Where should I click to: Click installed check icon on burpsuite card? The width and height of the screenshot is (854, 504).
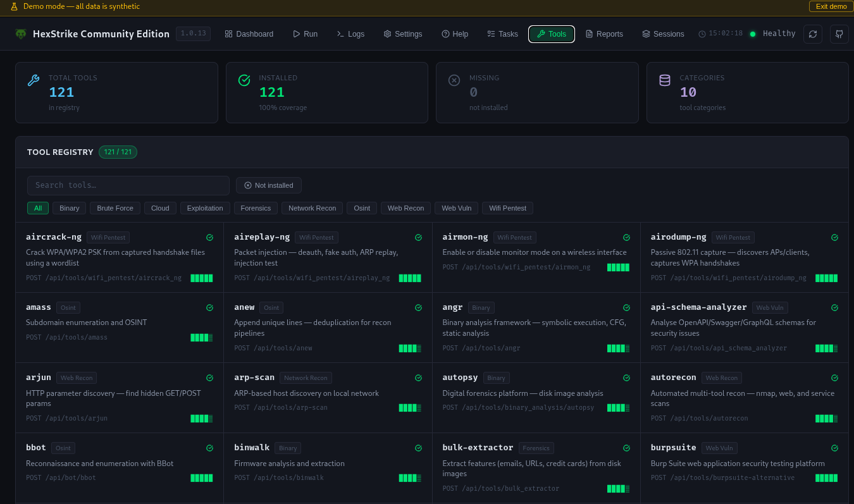point(834,448)
